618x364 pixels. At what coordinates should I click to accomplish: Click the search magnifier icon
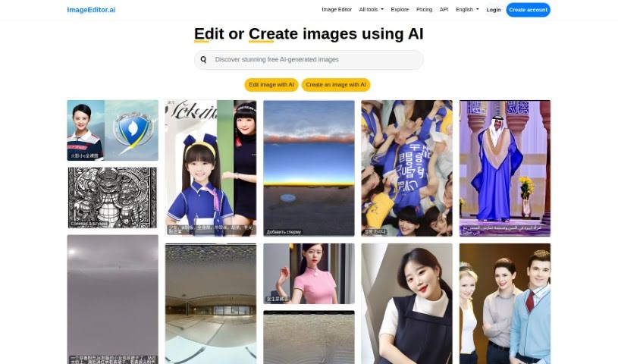(203, 60)
